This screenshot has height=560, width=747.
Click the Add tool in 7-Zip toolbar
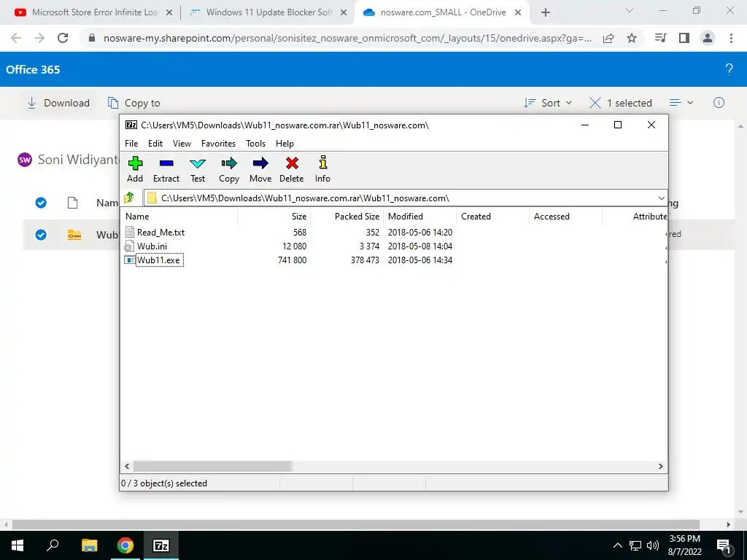pyautogui.click(x=135, y=169)
